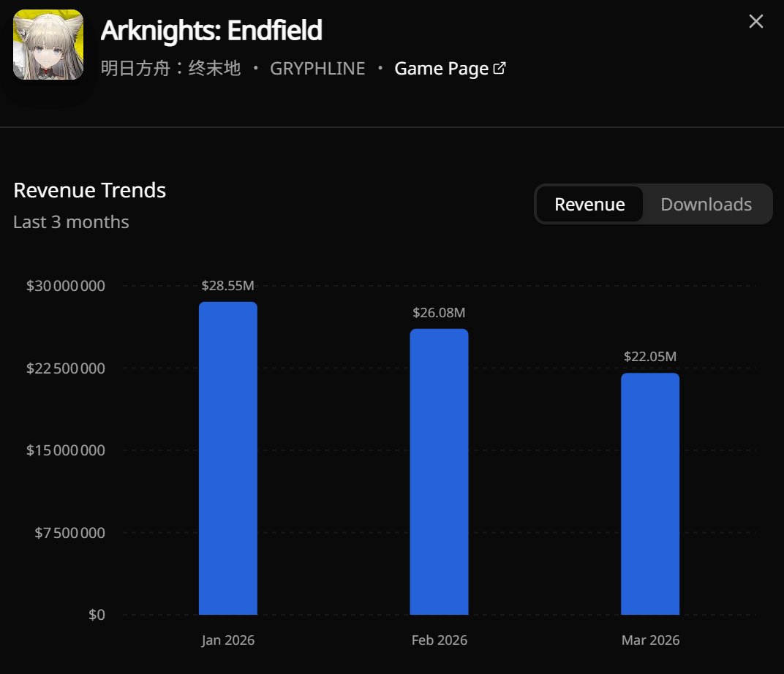Click the $22.05M value label
Screen dimensions: 784x674
tap(650, 357)
